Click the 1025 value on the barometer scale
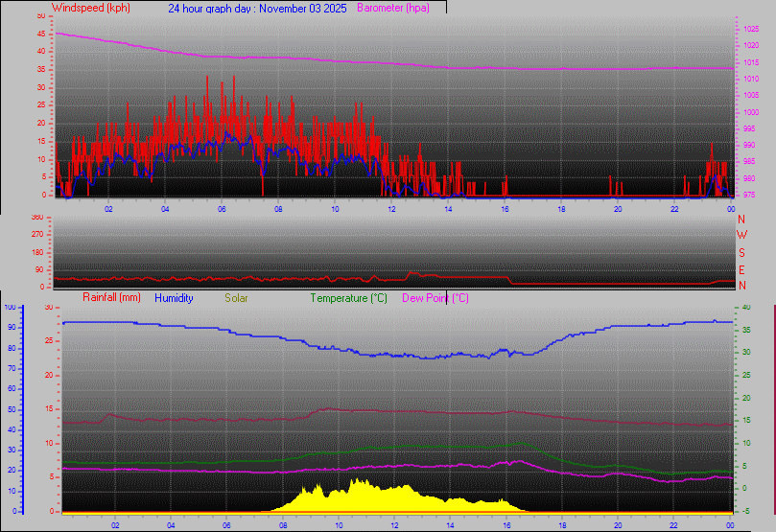This screenshot has width=776, height=532. [750, 29]
